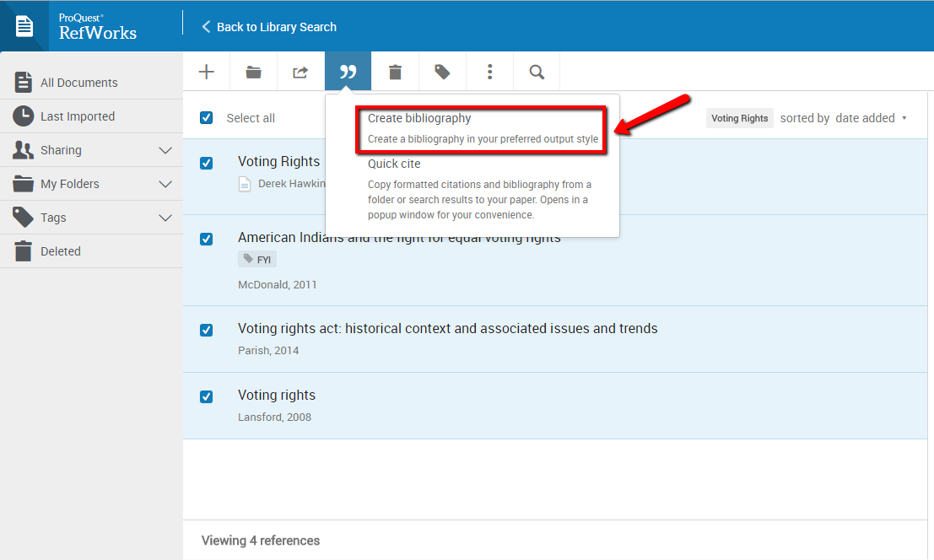Uncheck the Parish 2014 reference checkbox

click(206, 330)
